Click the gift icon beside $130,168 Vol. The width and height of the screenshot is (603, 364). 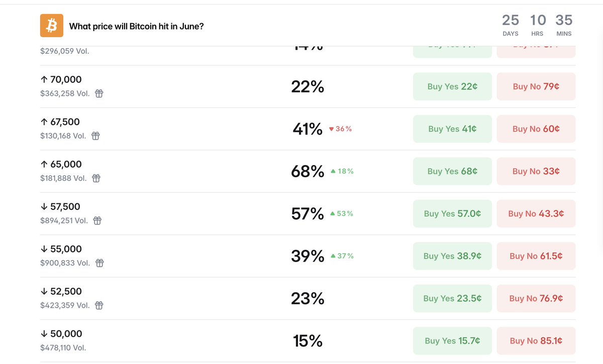95,136
